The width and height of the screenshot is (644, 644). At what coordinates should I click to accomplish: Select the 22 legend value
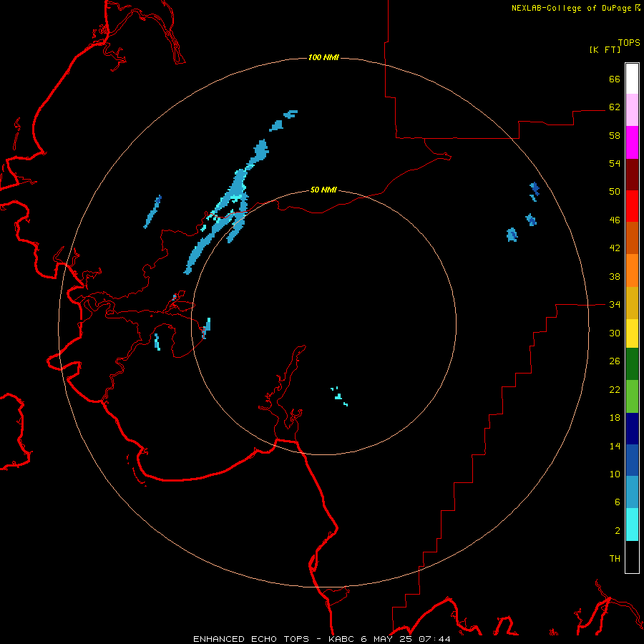(615, 389)
